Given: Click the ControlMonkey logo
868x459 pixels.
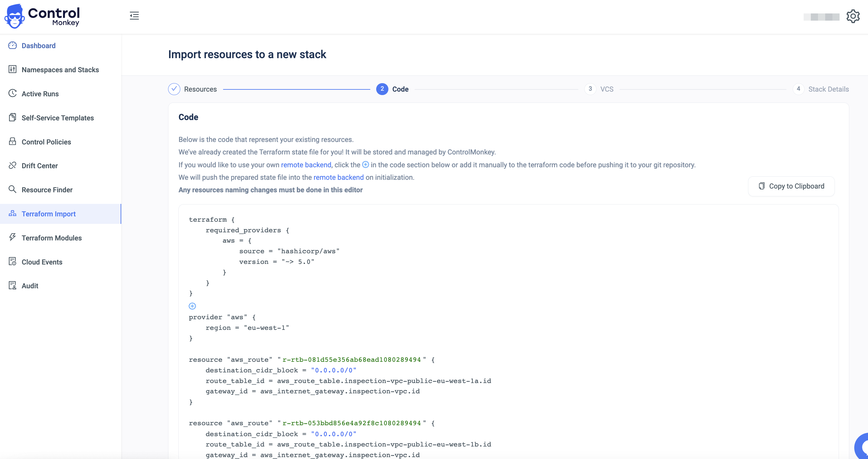Looking at the screenshot, I should pos(42,16).
